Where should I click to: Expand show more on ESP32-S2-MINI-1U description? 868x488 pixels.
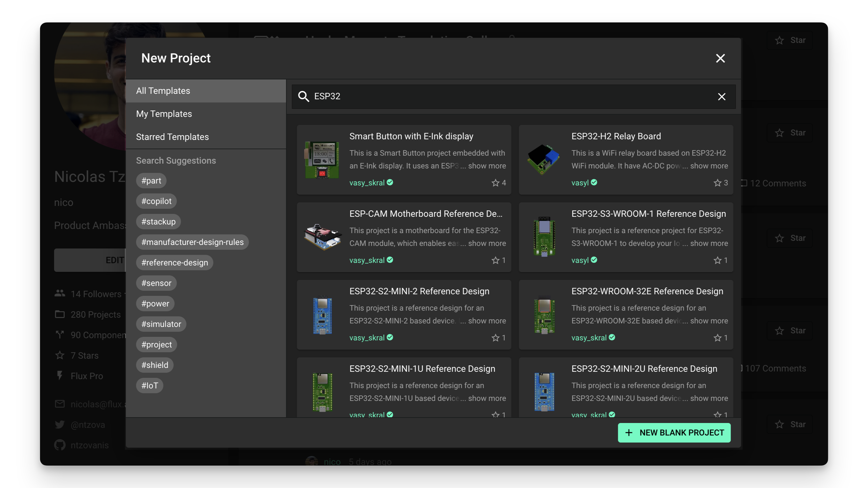[487, 398]
